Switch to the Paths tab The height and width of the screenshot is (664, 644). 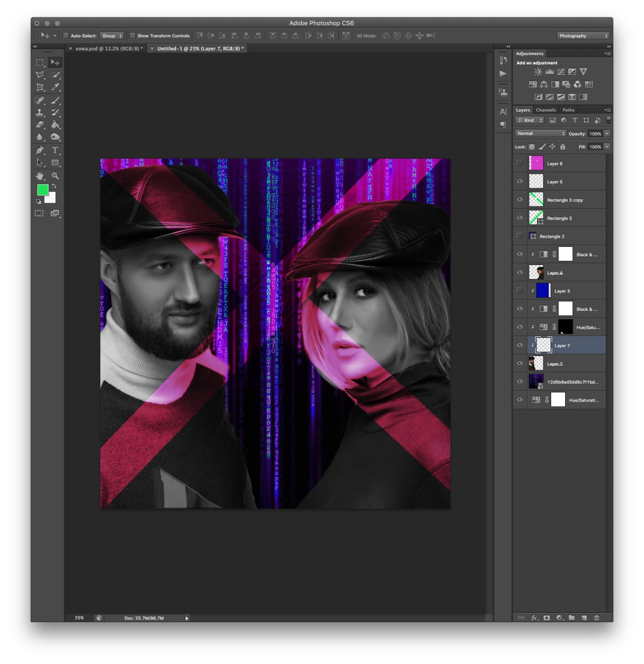[569, 110]
